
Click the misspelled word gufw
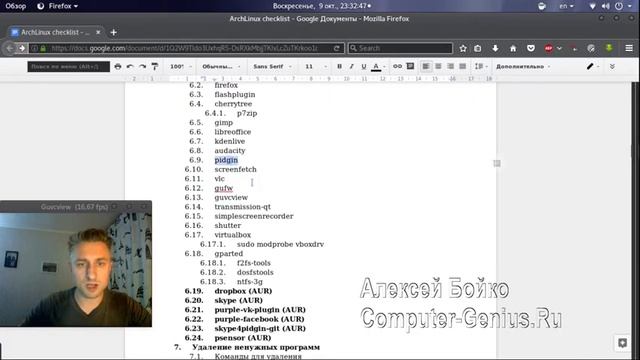(x=224, y=188)
